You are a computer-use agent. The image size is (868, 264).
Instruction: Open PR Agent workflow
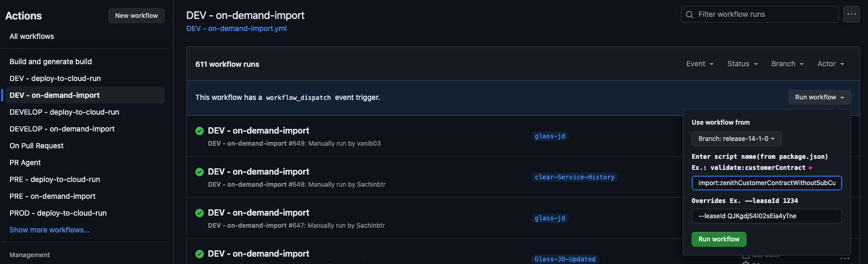(x=25, y=163)
